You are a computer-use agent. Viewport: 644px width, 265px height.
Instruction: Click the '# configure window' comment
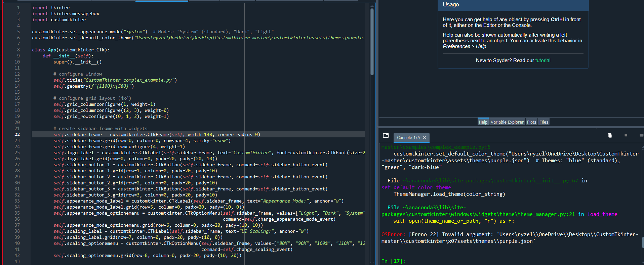click(x=78, y=74)
